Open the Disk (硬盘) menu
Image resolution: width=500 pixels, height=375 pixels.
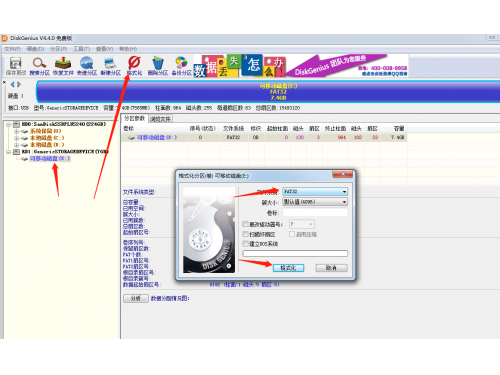(35, 49)
